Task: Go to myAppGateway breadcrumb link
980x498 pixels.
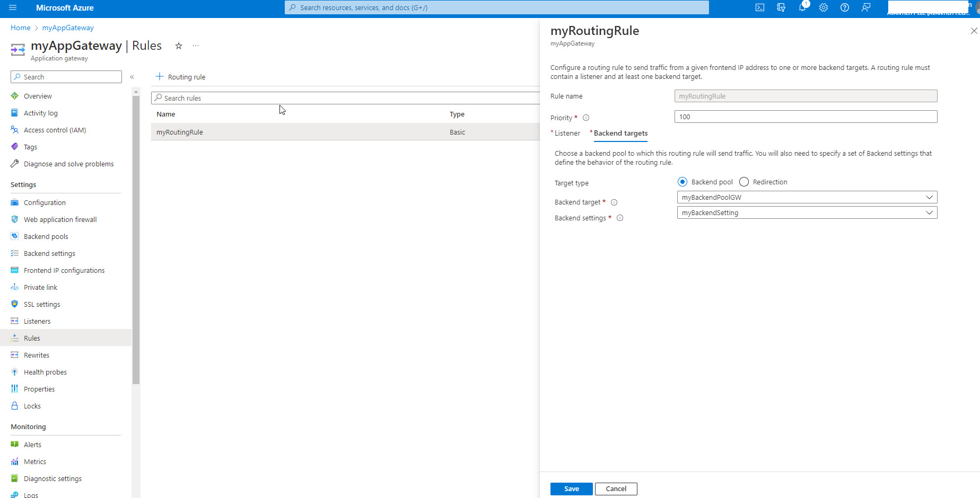Action: (x=68, y=28)
